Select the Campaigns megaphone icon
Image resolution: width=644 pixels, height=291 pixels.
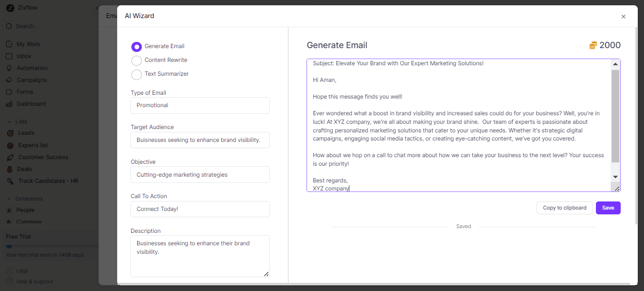click(10, 80)
